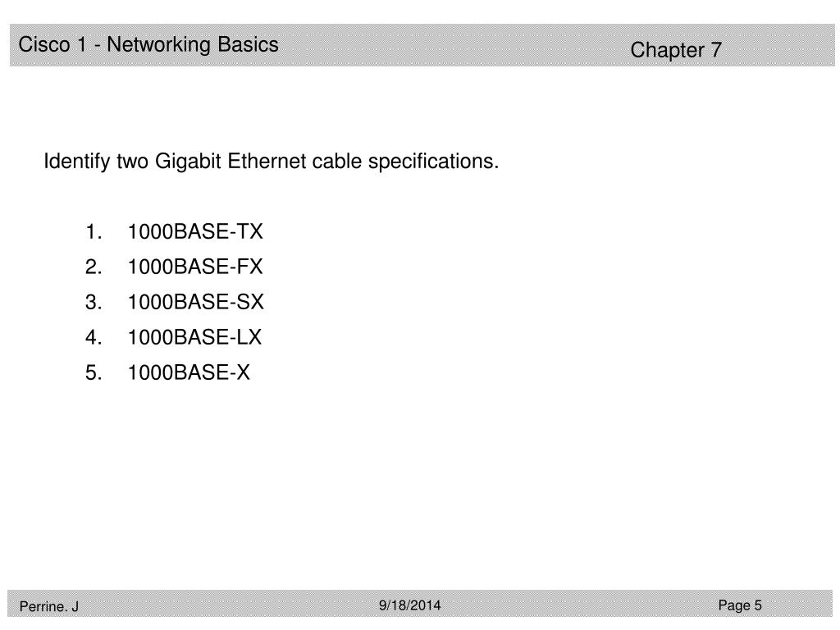Click the 9/18/2014 date in footer
Screen dimensions: 840x630
(410, 605)
